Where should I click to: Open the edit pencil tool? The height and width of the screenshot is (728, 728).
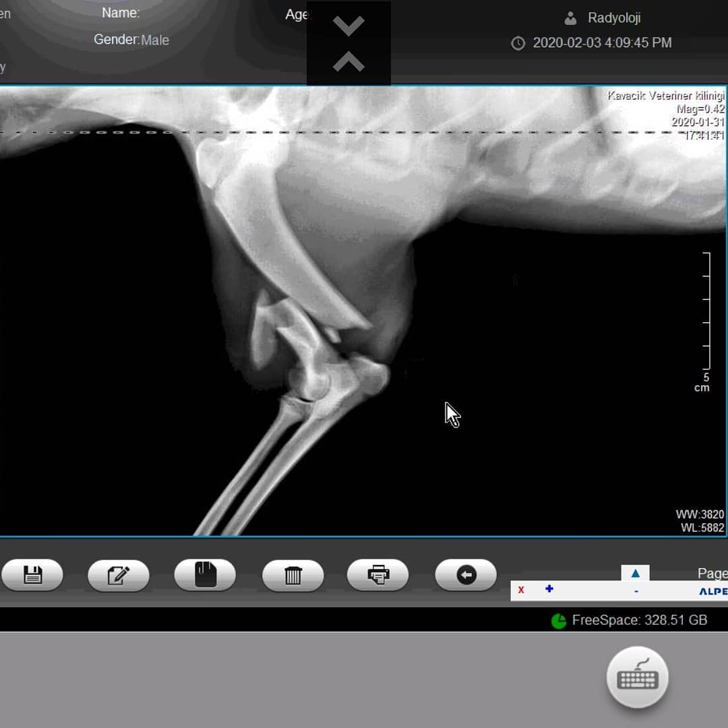[x=119, y=575]
